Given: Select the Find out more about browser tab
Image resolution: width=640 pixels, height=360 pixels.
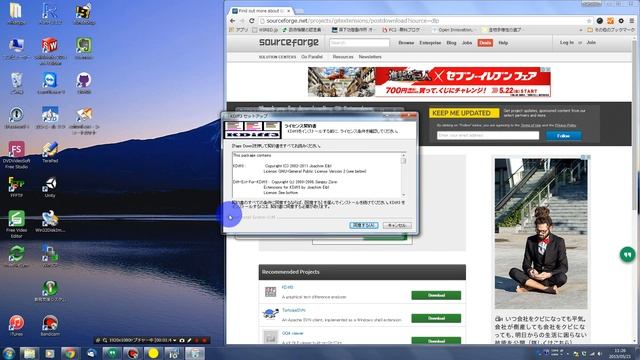Looking at the screenshot, I should click(x=261, y=11).
